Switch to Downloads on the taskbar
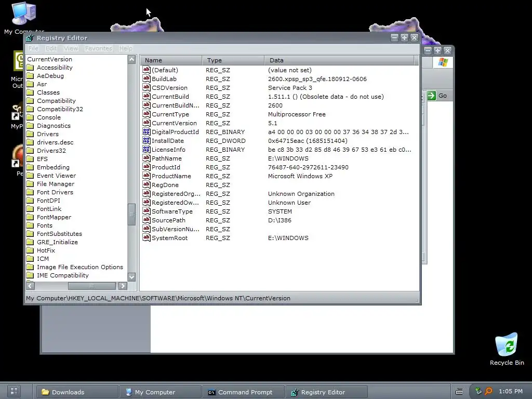532x399 pixels. [77, 392]
